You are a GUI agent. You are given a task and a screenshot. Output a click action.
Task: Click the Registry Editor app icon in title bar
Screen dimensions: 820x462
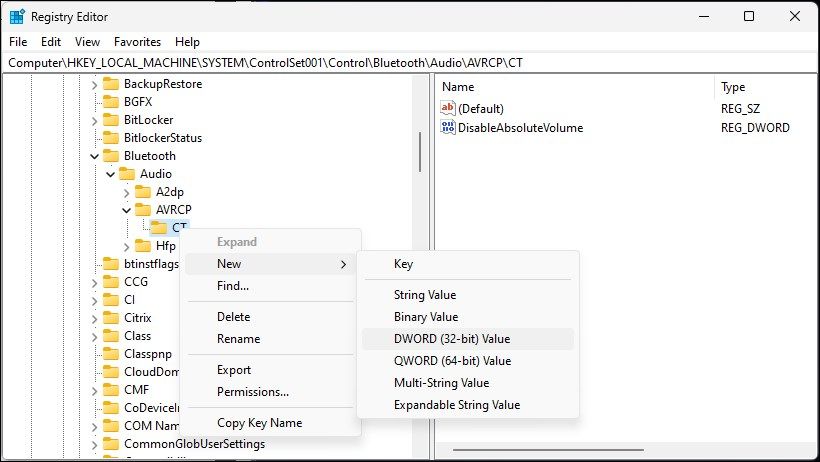point(17,16)
